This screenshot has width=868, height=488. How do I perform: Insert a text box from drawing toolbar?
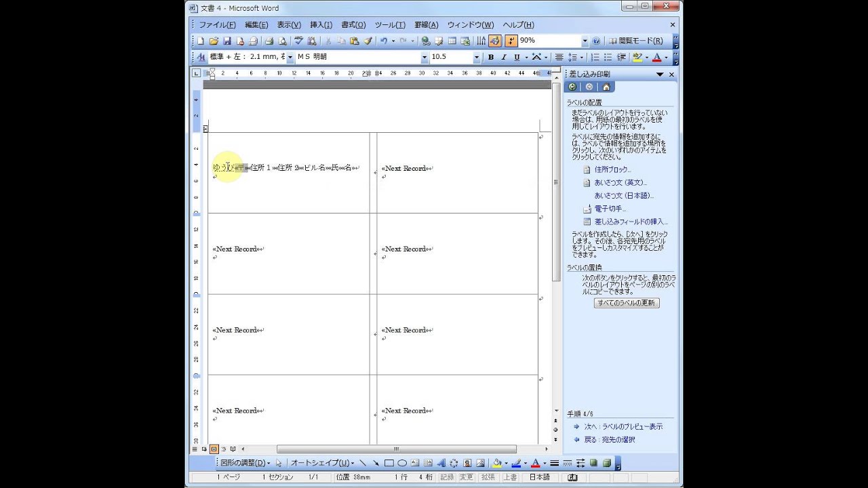pos(415,463)
